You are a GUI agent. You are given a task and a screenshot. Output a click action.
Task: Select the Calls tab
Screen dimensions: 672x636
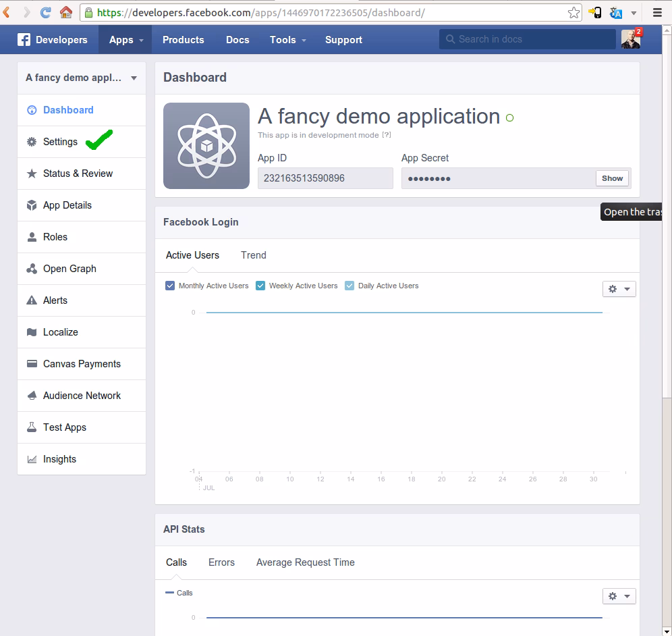pyautogui.click(x=177, y=562)
